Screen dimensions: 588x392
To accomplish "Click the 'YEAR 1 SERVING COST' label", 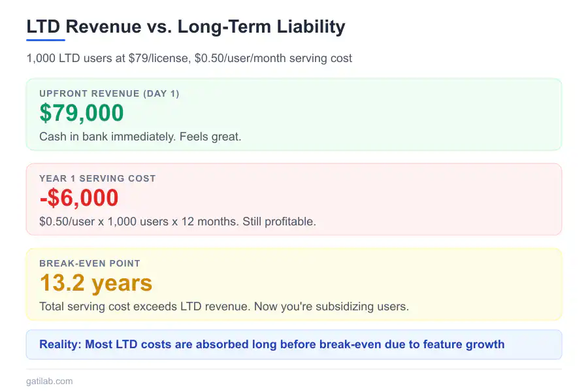I will point(97,178).
